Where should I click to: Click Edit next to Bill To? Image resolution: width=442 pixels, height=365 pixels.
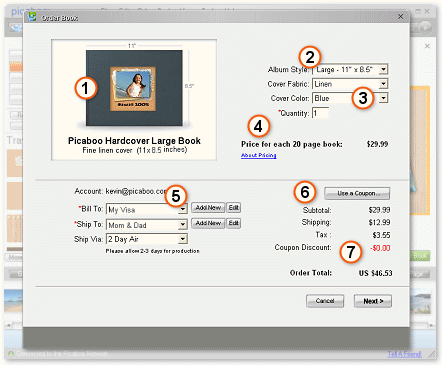coord(234,208)
